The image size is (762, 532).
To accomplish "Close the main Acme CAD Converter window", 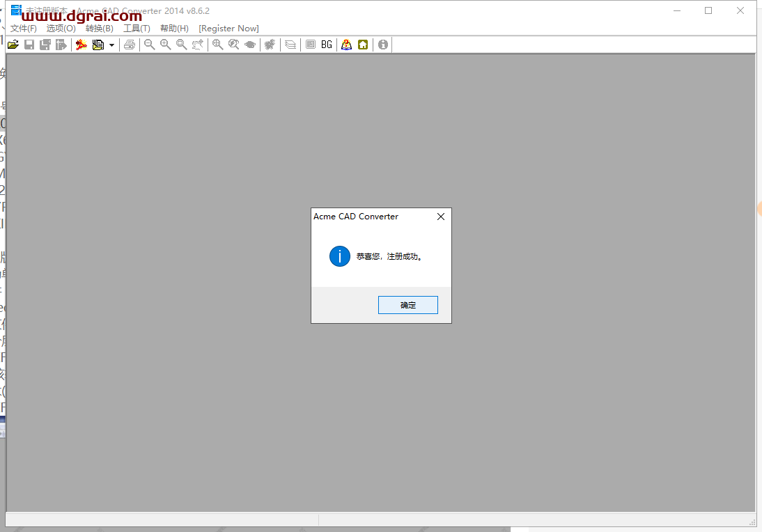I will pyautogui.click(x=740, y=10).
